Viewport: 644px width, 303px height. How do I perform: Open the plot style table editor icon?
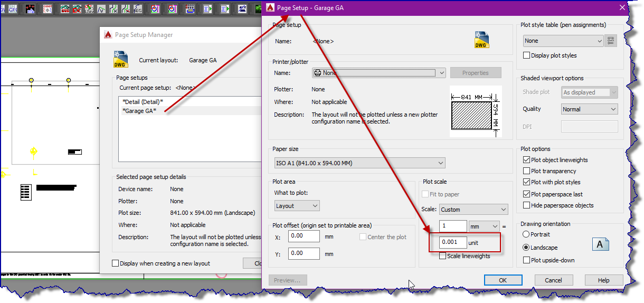coord(611,41)
